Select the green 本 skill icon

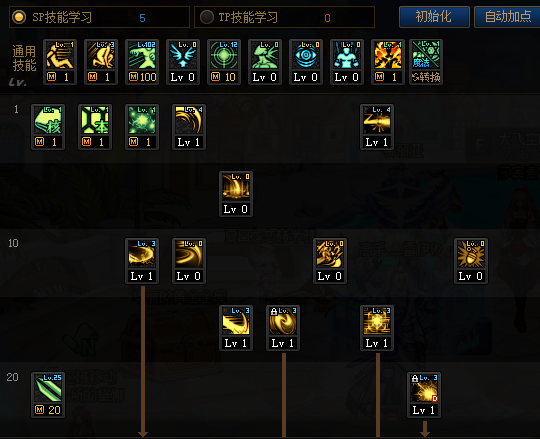(x=95, y=127)
